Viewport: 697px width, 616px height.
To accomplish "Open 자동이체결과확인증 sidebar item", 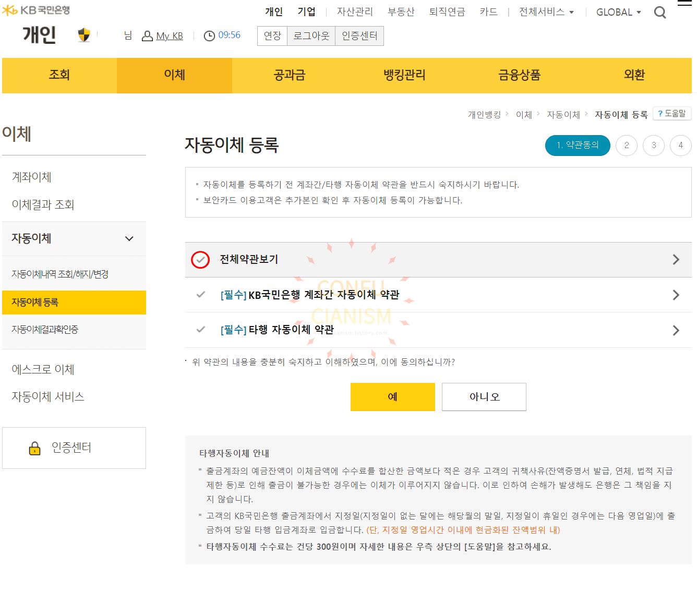I will [x=45, y=330].
